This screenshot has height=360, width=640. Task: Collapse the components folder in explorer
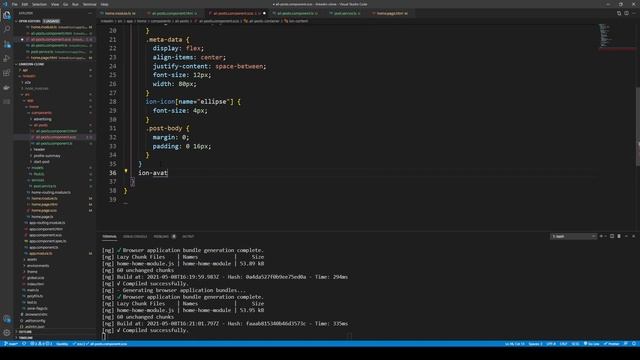42,113
